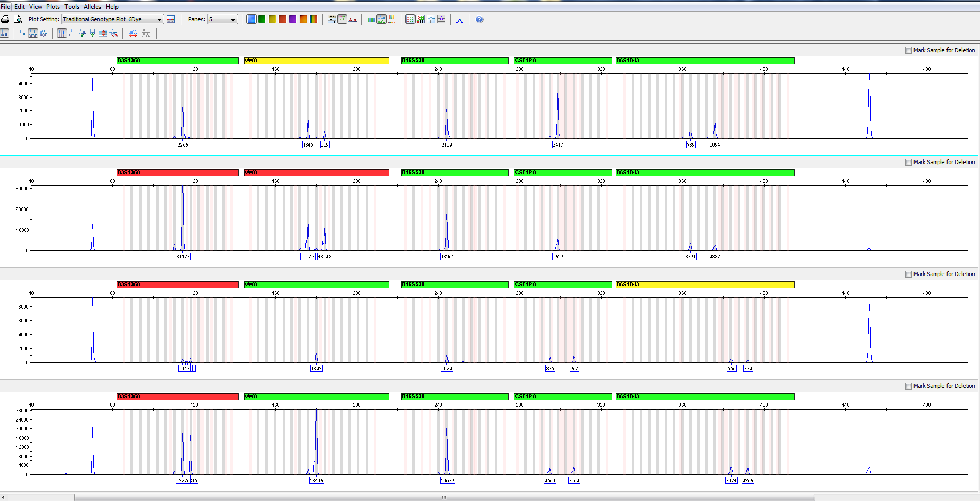Toggle red allele peak markers icon
Image resolution: width=980 pixels, height=501 pixels.
353,19
